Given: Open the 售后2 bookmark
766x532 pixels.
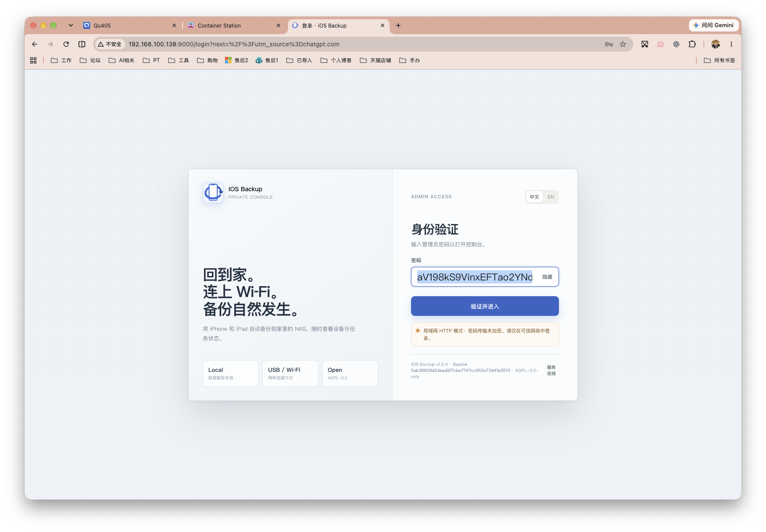Looking at the screenshot, I should [x=236, y=60].
